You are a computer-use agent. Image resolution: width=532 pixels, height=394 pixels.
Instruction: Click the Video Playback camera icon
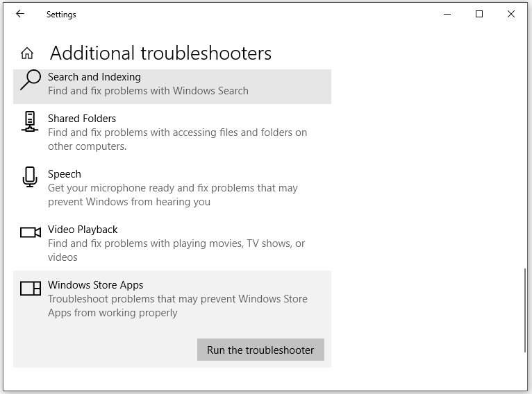[x=31, y=232]
